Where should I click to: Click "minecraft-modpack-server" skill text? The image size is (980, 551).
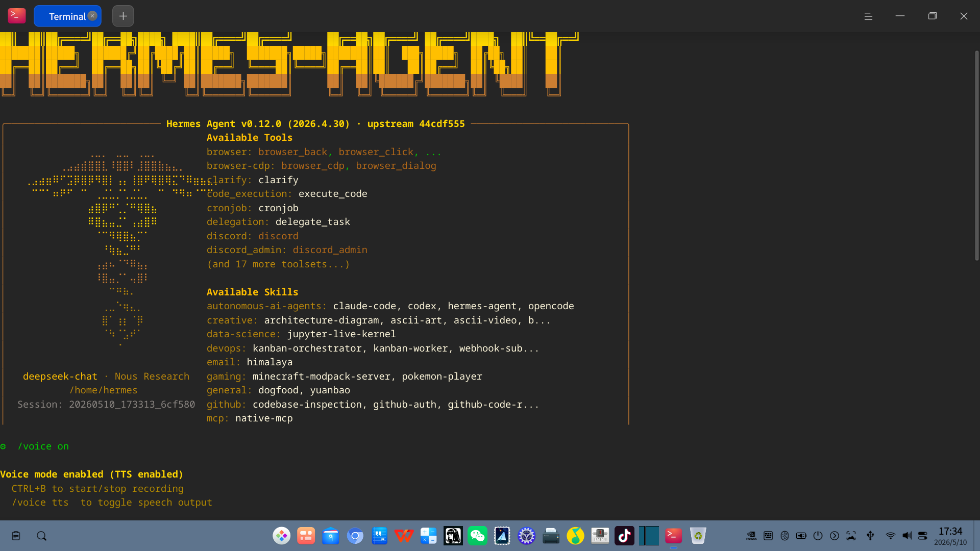click(x=322, y=377)
